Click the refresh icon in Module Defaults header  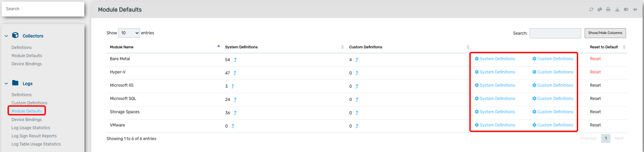(591, 10)
